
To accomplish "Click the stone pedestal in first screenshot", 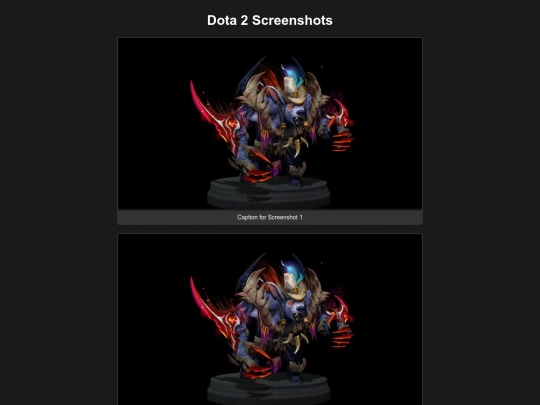I will (269, 193).
